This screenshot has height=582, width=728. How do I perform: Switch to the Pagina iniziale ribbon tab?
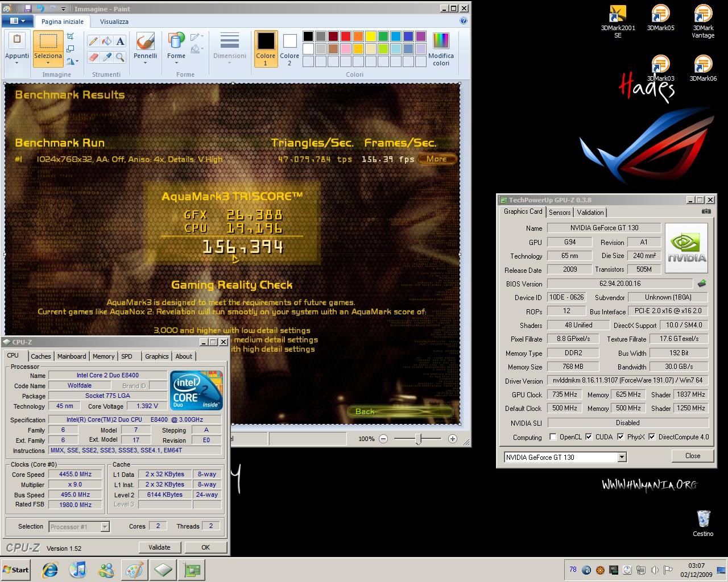click(x=63, y=22)
